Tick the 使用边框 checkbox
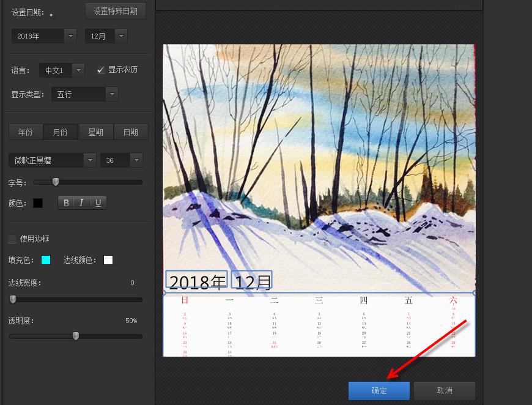Screen dimensions: 532x405 tap(12, 239)
